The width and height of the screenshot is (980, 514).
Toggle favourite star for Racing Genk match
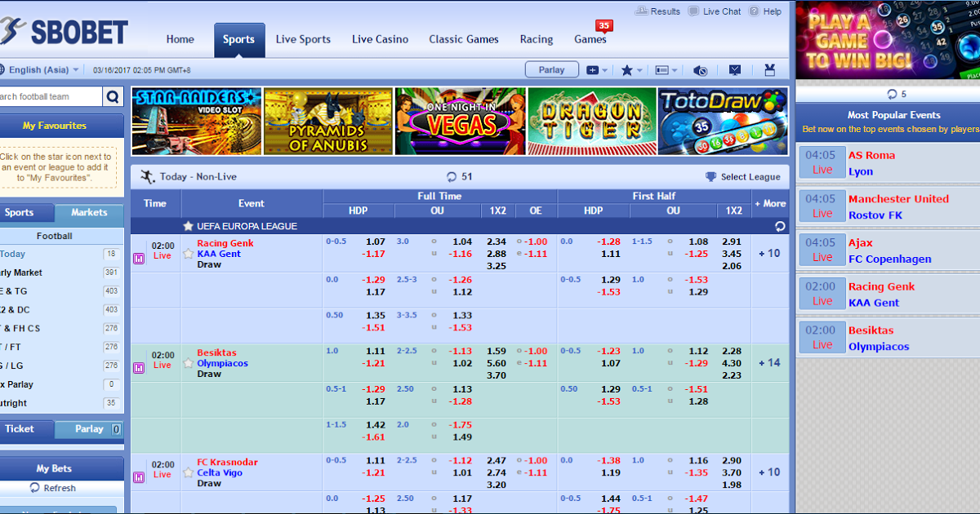(189, 254)
